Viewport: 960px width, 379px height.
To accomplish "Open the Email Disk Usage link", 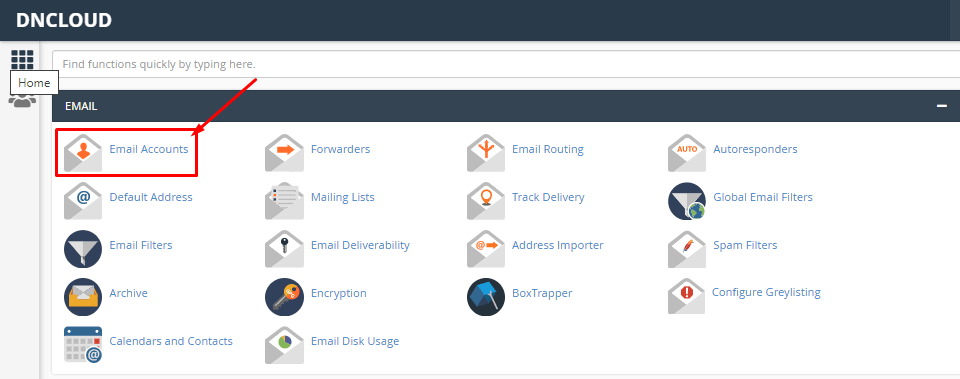I will pyautogui.click(x=355, y=340).
